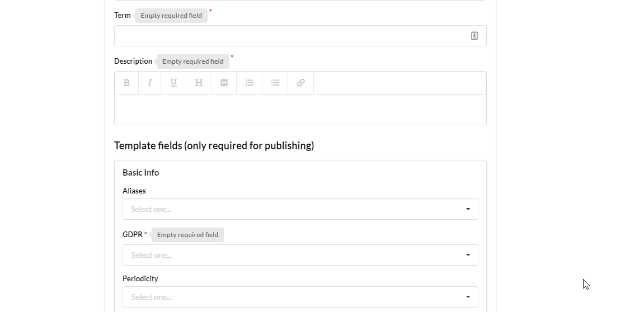Click the Term 'Empty required field' badge
644x312 pixels.
[x=171, y=16]
